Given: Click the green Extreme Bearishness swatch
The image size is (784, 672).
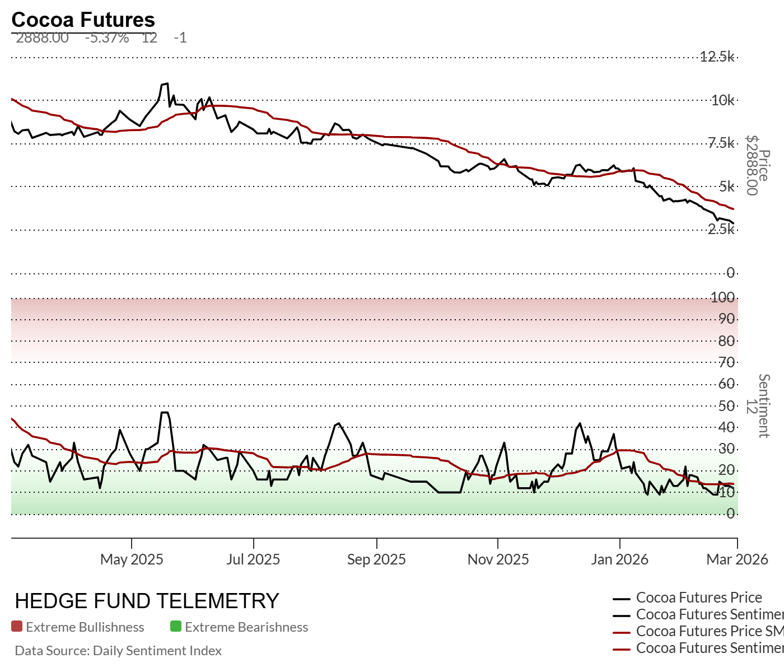Looking at the screenshot, I should pos(176,627).
